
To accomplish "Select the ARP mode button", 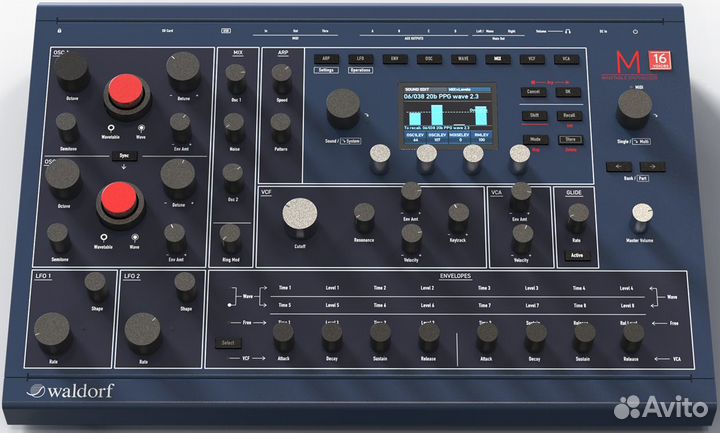I will [x=326, y=59].
